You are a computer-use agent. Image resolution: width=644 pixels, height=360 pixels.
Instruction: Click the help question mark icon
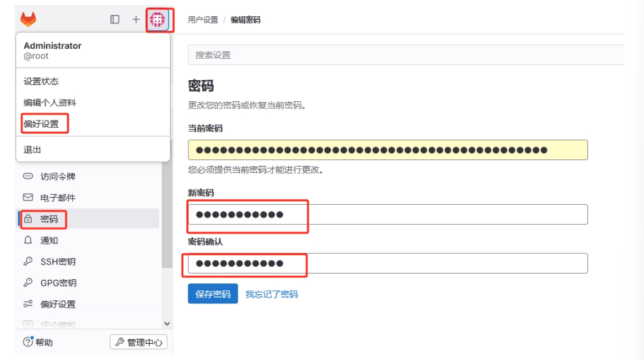(28, 342)
